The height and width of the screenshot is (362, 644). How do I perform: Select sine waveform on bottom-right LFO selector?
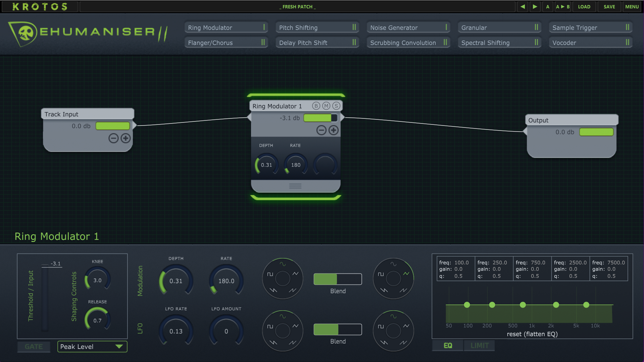coord(393,316)
